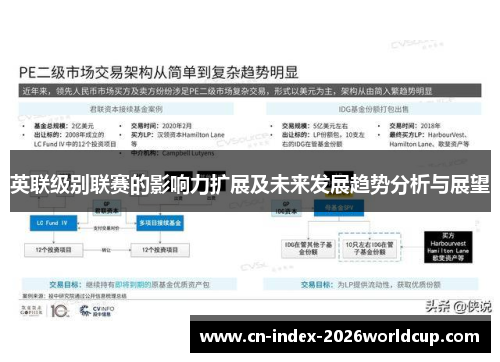The image size is (500, 362).
Task: Click the dark subtitle bar starting 近年来
Action: coord(250,91)
